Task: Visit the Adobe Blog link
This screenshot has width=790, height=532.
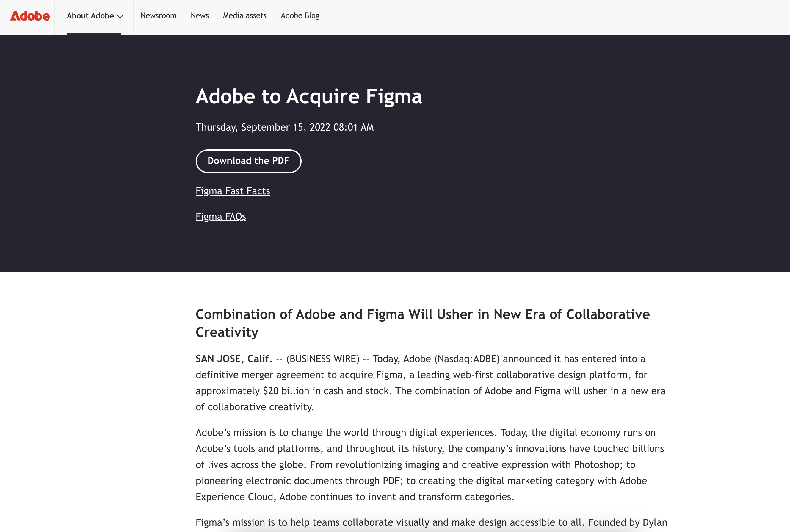Action: click(300, 15)
